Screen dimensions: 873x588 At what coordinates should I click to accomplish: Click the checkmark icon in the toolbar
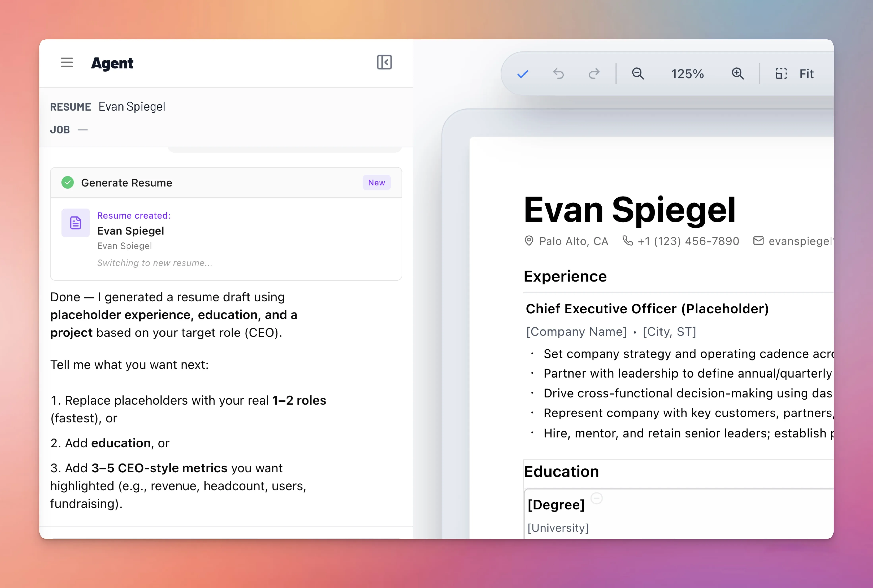coord(523,74)
